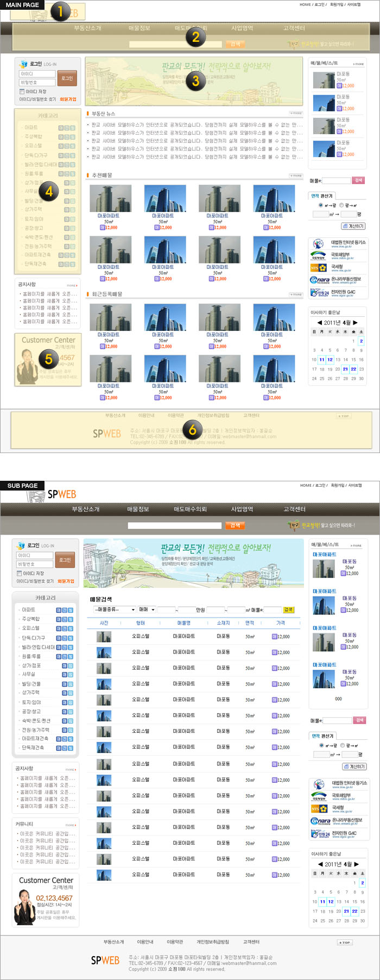380x980 pixels.
Task: Select the 평→㎡ radio button in the main page converter
Action: pos(341,205)
